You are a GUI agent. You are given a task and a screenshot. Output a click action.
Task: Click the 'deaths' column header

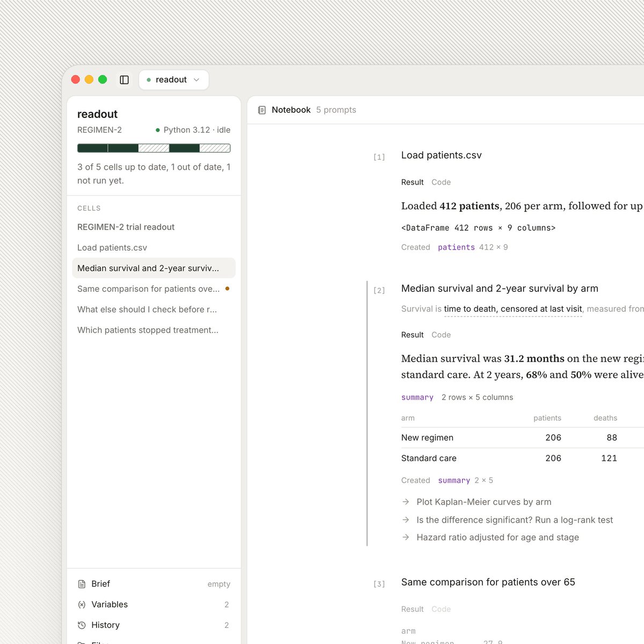tap(605, 418)
